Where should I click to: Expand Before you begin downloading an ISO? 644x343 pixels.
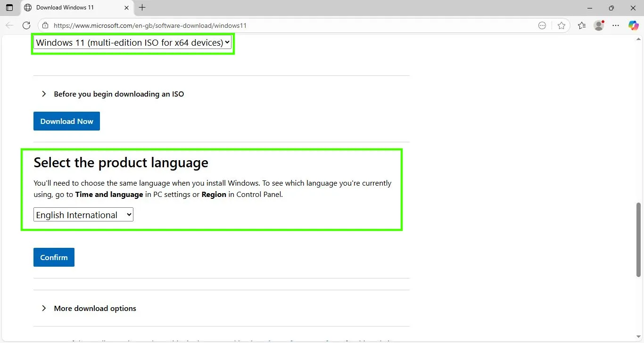[119, 94]
